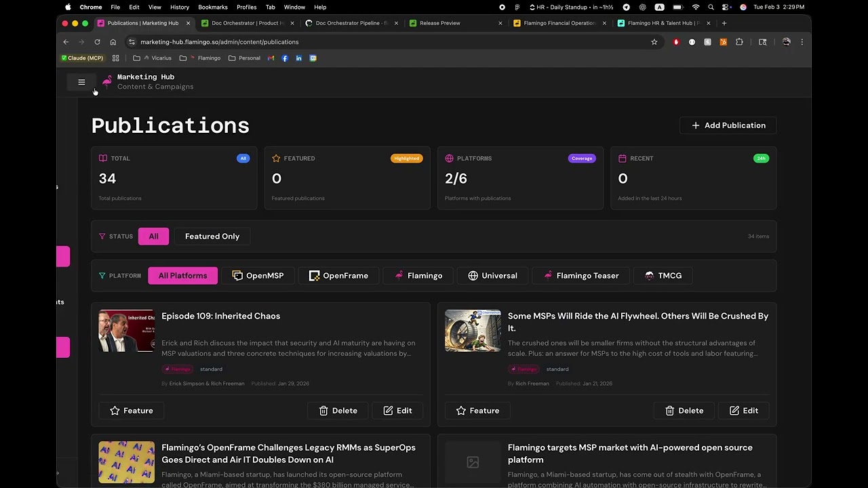
Task: Filter publications by OpenFrame platform
Action: click(338, 276)
